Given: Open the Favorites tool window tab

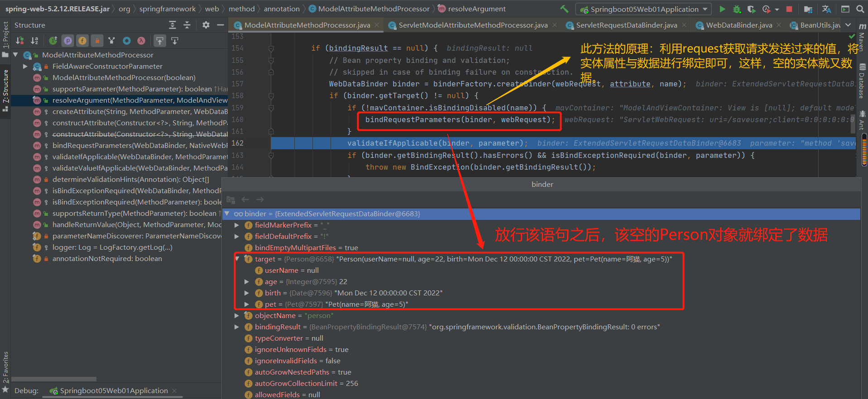Looking at the screenshot, I should coord(5,373).
